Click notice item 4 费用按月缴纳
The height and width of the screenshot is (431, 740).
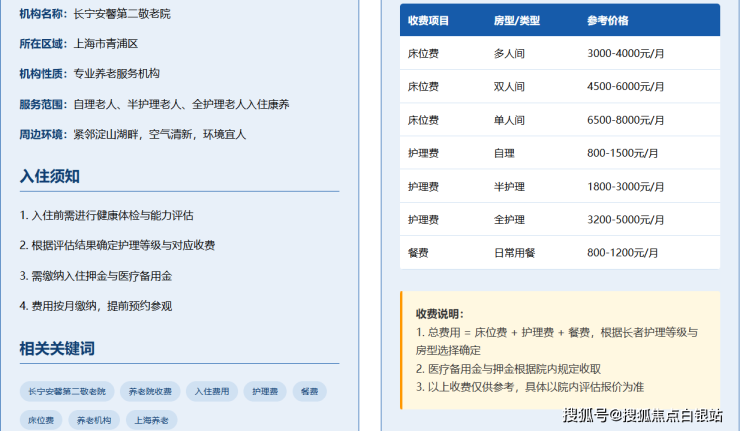pyautogui.click(x=96, y=306)
